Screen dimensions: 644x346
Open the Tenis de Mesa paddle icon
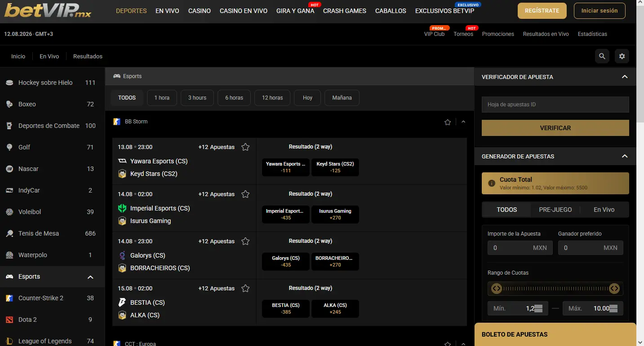click(9, 233)
